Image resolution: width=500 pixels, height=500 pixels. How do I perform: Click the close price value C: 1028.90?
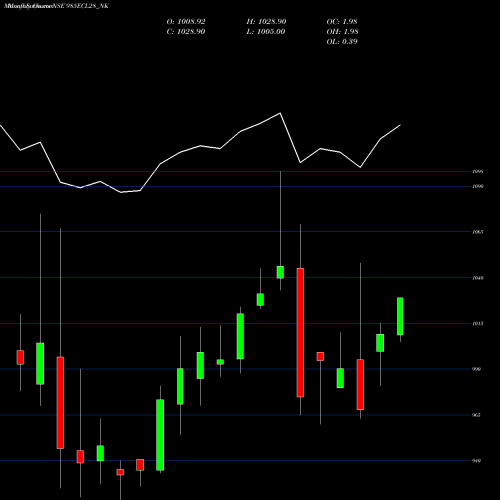click(186, 32)
